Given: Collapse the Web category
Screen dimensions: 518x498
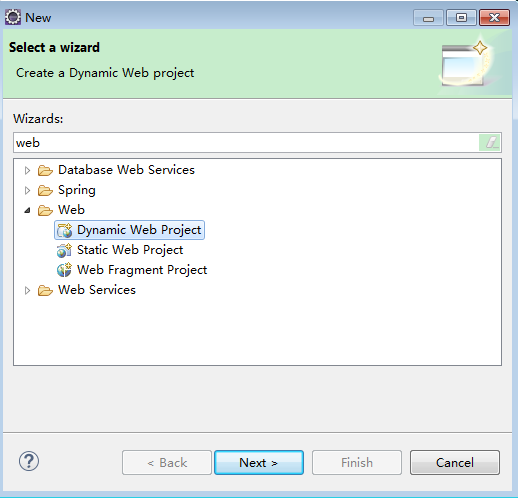Looking at the screenshot, I should click(x=27, y=210).
